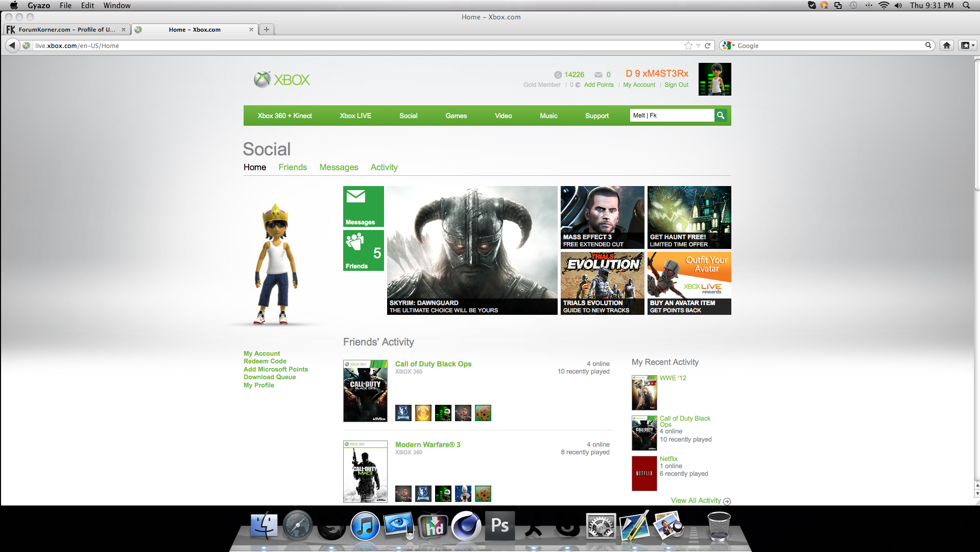Image resolution: width=980 pixels, height=552 pixels.
Task: Open the Skyrim: Dawnguard promo banner
Action: click(472, 250)
